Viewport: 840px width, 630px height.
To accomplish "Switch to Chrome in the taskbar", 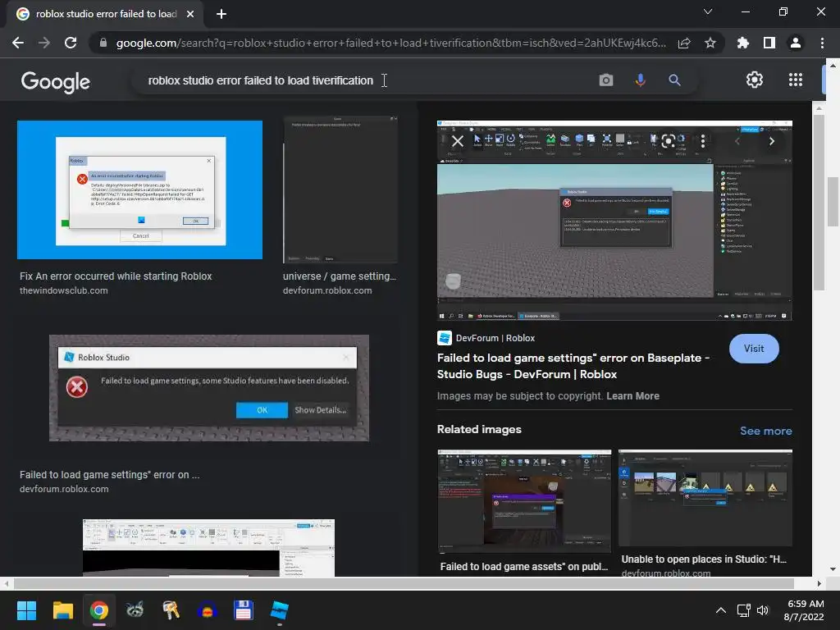I will click(99, 610).
